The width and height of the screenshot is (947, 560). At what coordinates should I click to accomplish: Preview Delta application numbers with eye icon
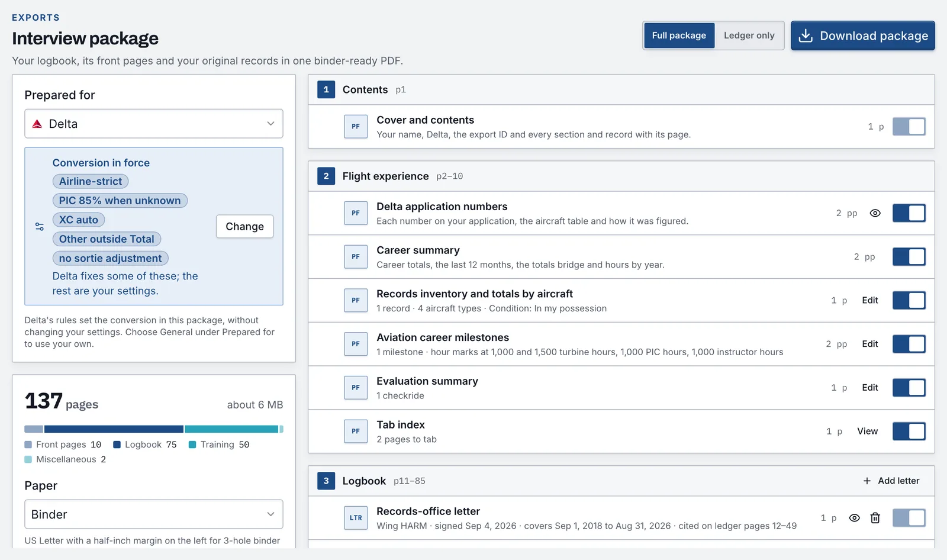pos(875,213)
